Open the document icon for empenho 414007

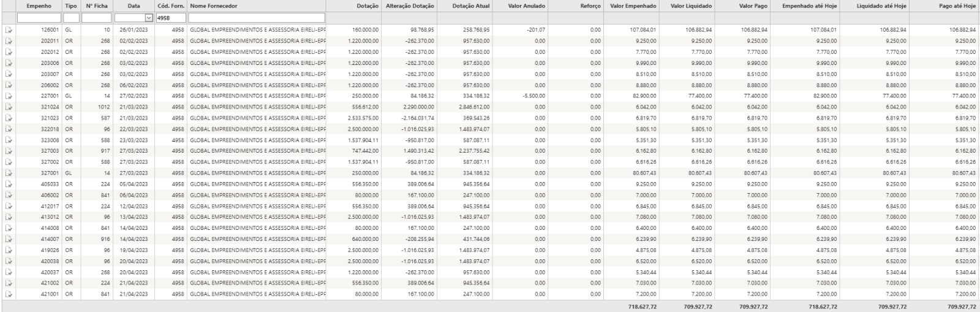click(9, 239)
